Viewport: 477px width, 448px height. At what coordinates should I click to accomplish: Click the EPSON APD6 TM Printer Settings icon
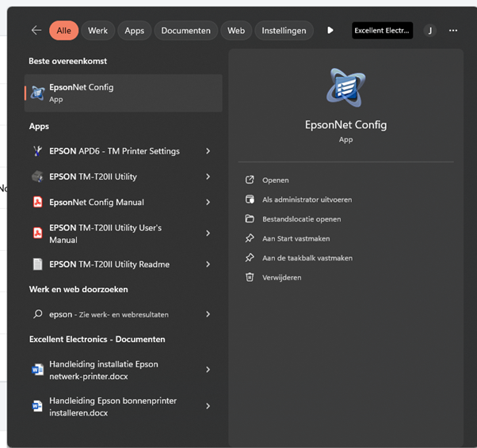(37, 150)
